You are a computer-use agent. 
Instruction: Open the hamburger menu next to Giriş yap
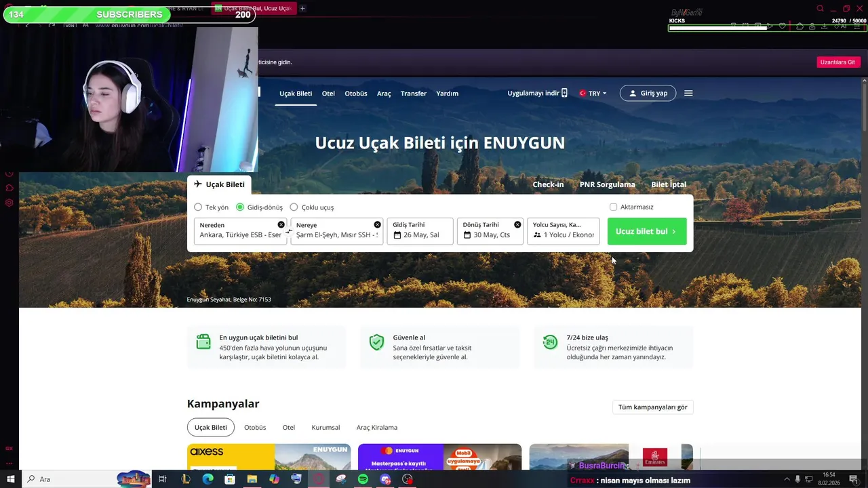tap(688, 93)
